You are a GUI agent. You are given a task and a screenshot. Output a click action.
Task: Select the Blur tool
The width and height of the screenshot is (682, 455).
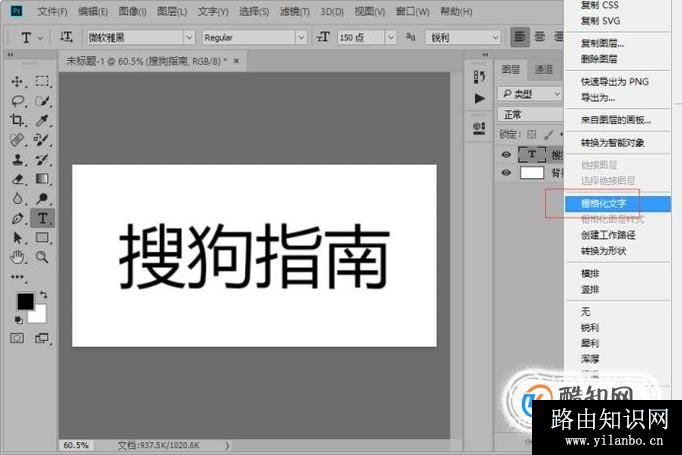tap(17, 198)
